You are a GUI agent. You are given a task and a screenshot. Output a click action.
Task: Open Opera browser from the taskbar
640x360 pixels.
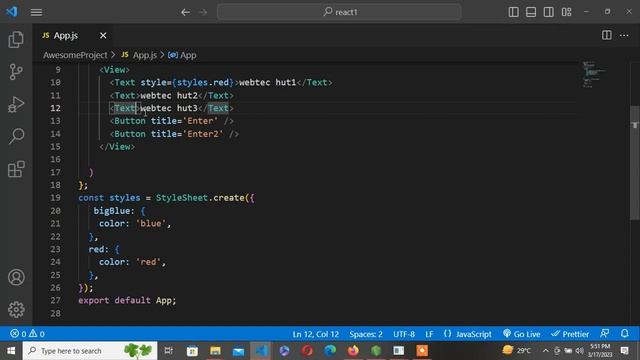[x=307, y=351]
